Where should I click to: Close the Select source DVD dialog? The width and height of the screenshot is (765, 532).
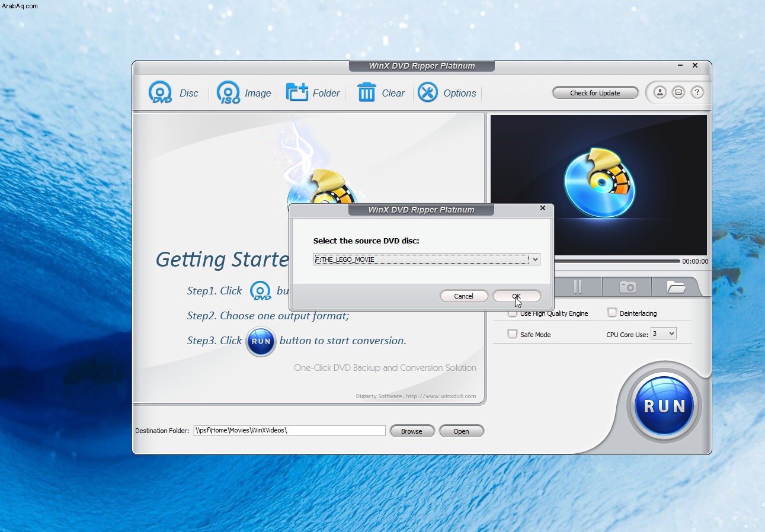tap(543, 209)
